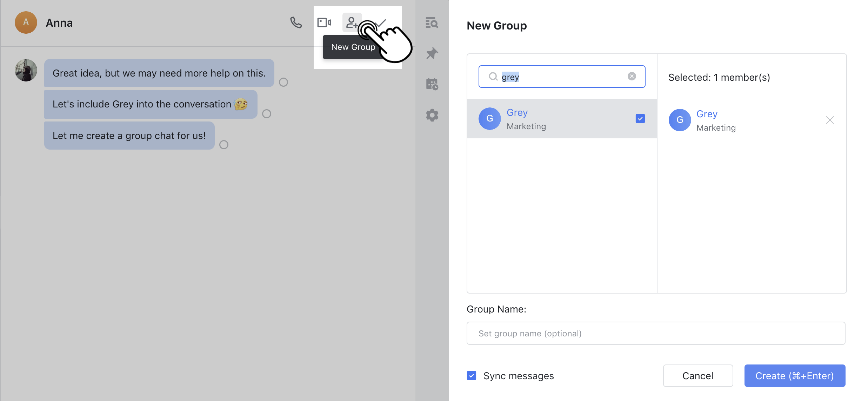
Task: Click the phone call icon
Action: (x=296, y=22)
